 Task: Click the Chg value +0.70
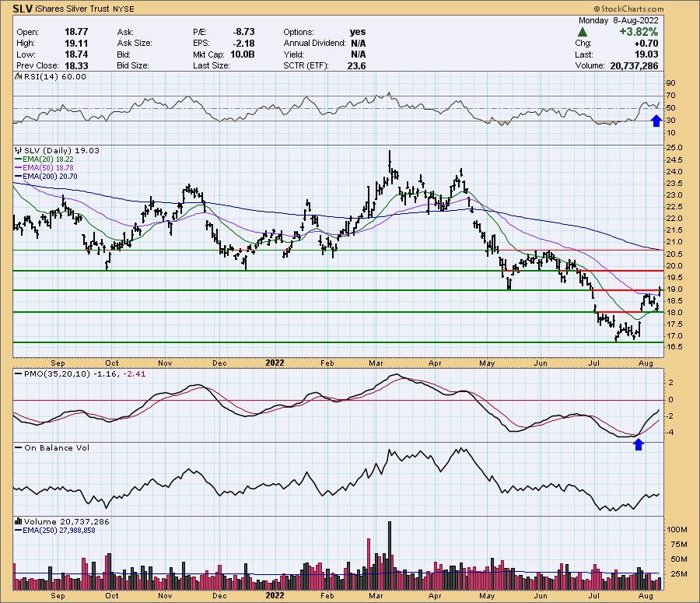pos(646,44)
